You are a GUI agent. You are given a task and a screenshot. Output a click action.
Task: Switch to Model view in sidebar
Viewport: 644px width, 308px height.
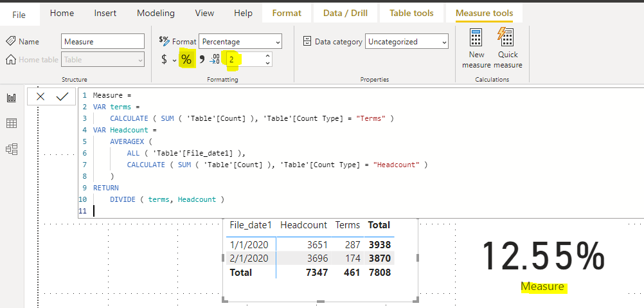(12, 149)
